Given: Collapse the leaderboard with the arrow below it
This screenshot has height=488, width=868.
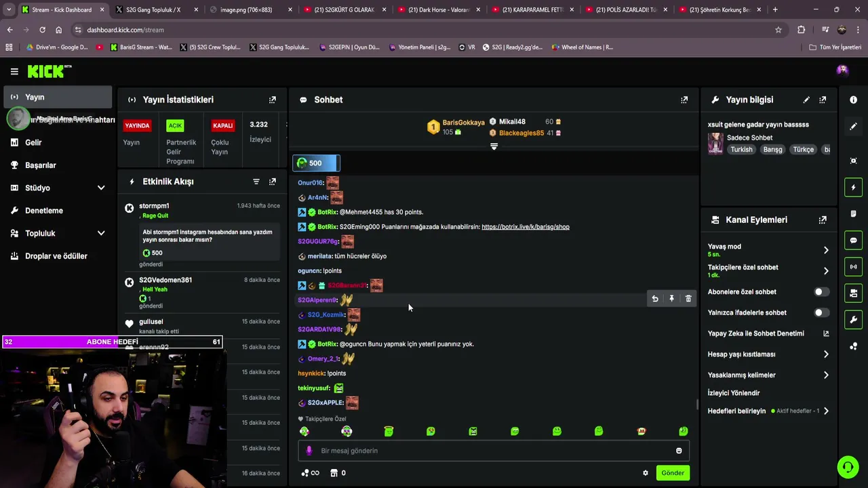Looking at the screenshot, I should (494, 146).
